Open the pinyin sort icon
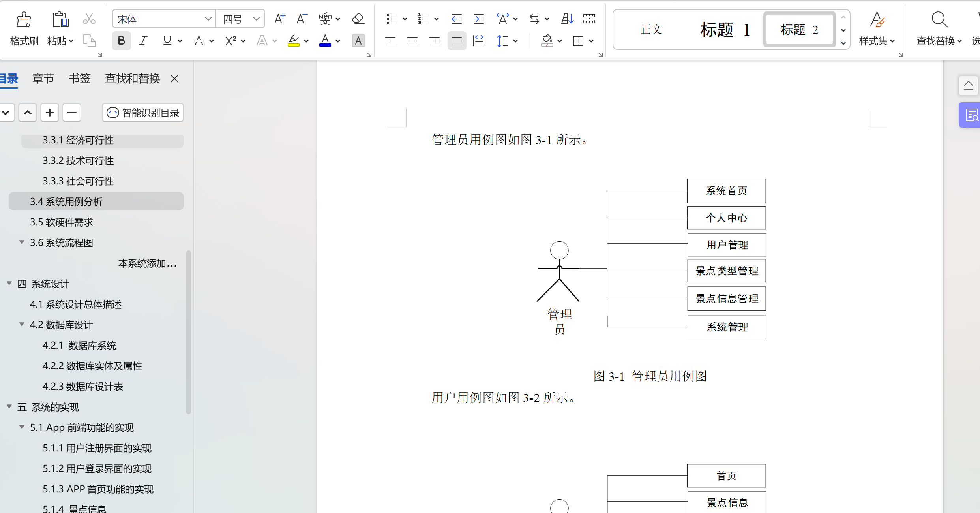This screenshot has width=980, height=513. click(326, 19)
